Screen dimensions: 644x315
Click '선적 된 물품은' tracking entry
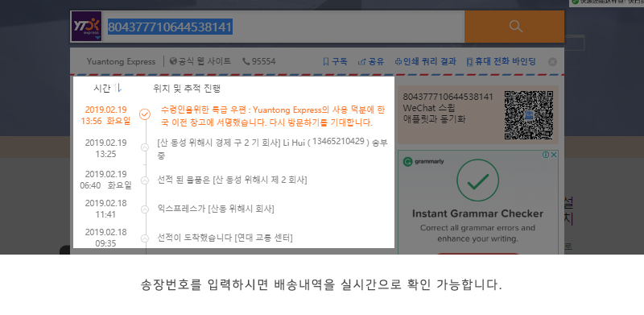click(x=232, y=180)
